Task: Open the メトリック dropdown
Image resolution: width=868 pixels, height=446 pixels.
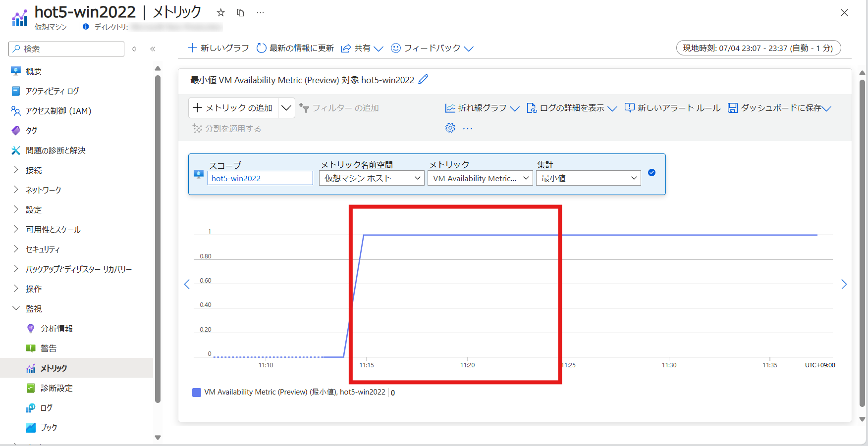Action: click(x=480, y=178)
